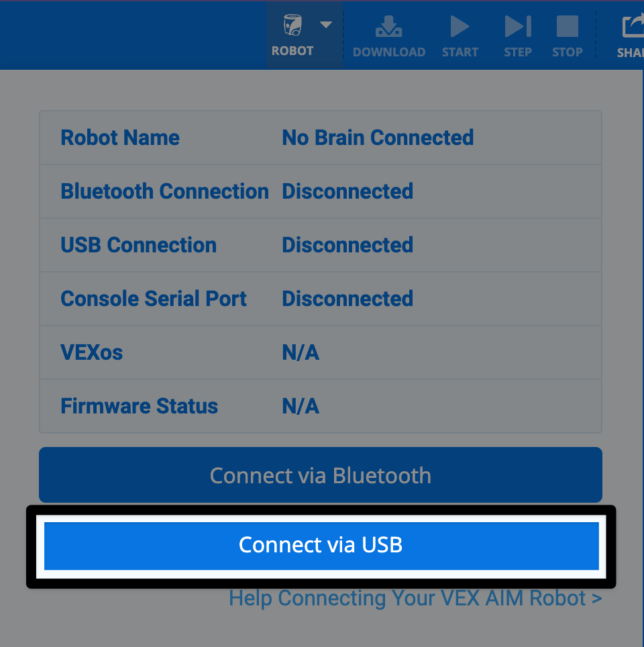644x647 pixels.
Task: Click the Robot Name row showing No Brain Connected
Action: pyautogui.click(x=321, y=138)
